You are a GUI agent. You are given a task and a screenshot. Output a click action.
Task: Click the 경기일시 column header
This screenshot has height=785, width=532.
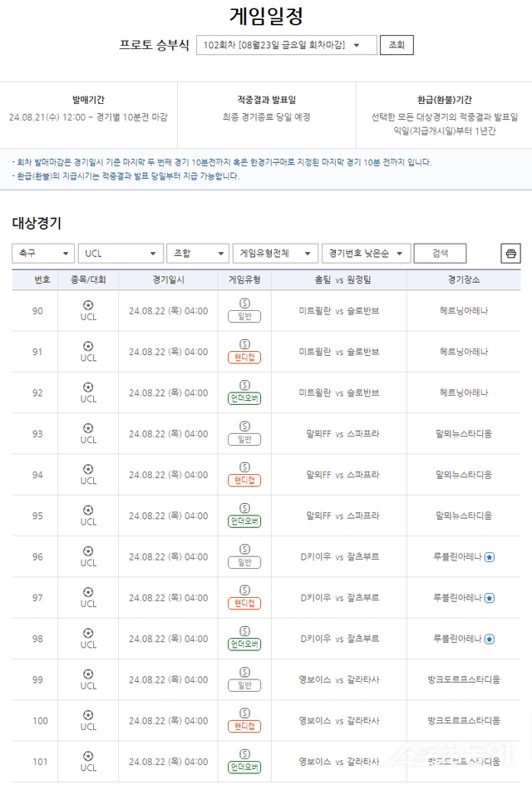point(169,280)
